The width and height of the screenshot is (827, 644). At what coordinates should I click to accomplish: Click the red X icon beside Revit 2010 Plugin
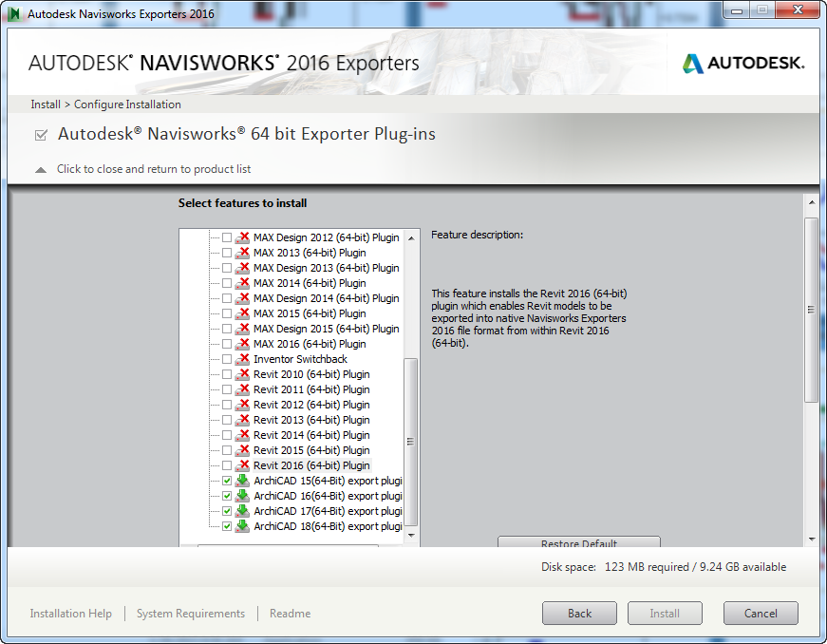(242, 374)
